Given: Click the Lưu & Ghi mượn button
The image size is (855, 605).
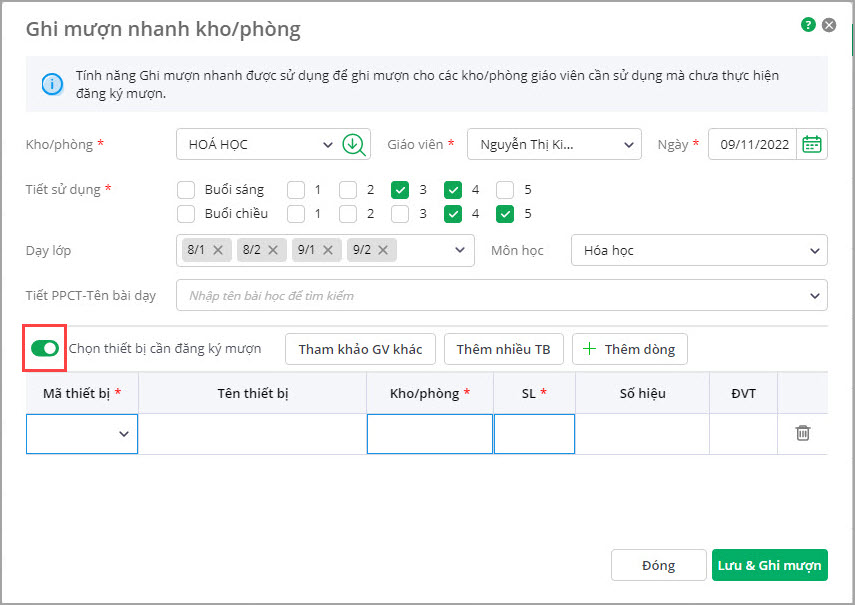Looking at the screenshot, I should click(769, 565).
